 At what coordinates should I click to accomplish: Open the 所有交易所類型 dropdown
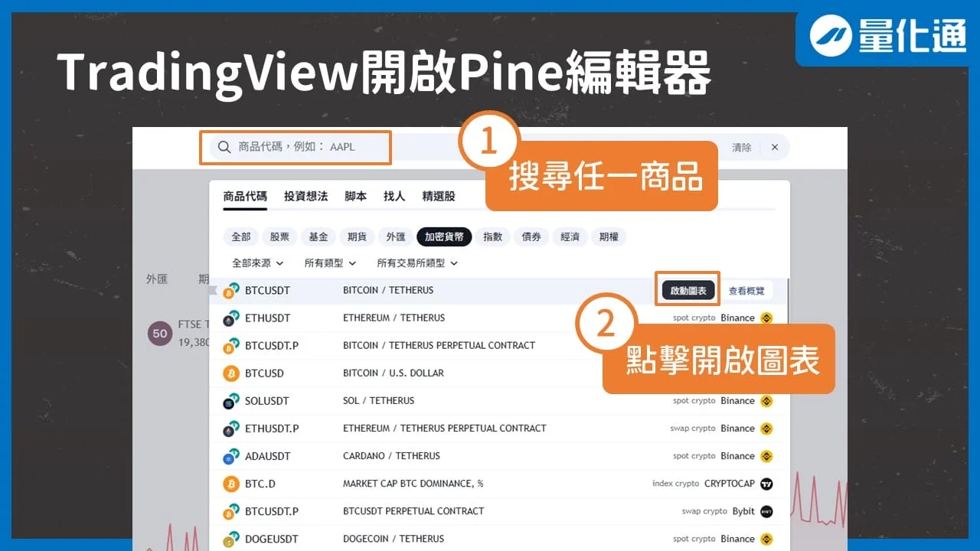417,263
